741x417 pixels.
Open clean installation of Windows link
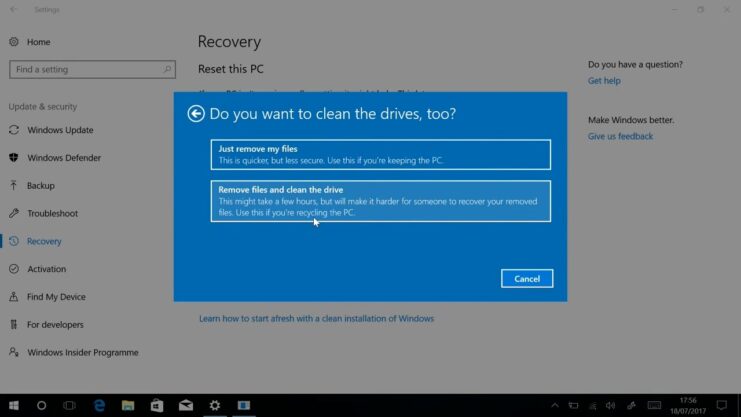click(x=316, y=318)
